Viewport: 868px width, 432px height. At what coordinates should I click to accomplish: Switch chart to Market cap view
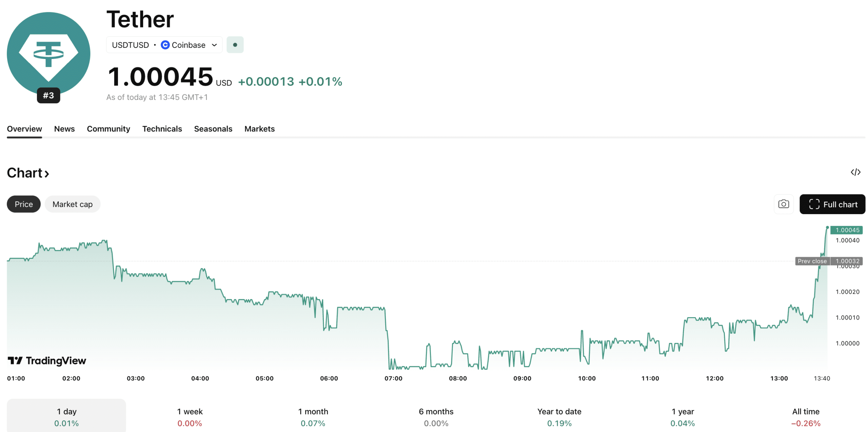tap(72, 204)
